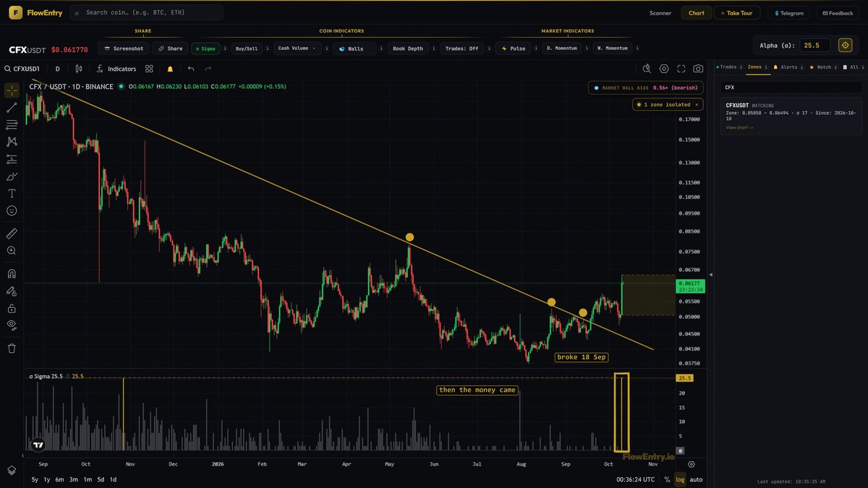The width and height of the screenshot is (868, 488).
Task: Take a chart snapshot with camera icon
Action: click(x=698, y=69)
